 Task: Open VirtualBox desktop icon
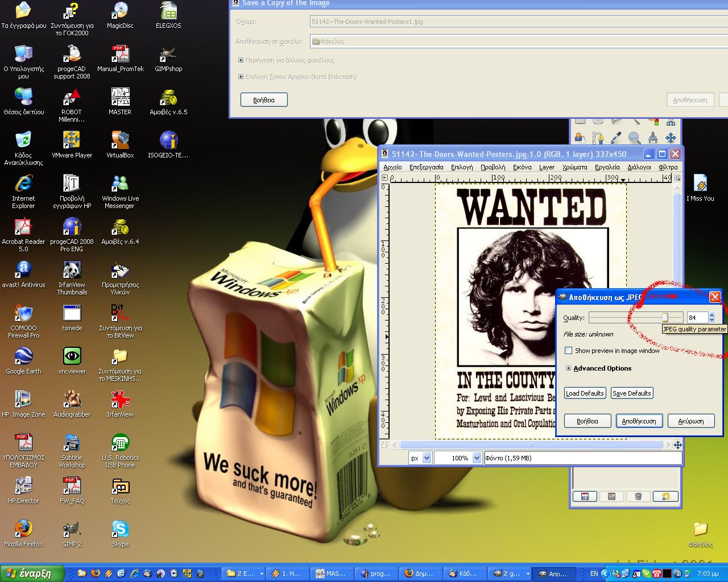(x=120, y=145)
